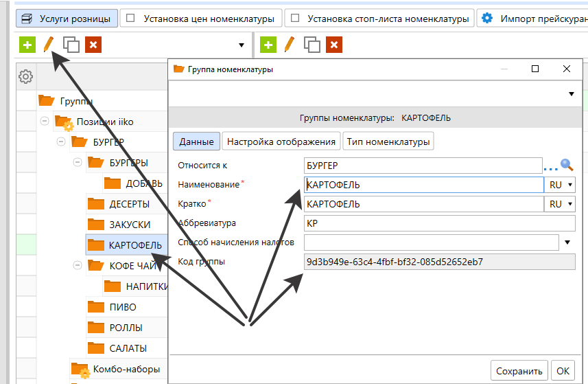Viewport: 588px width, 384px height.
Task: Select the НАПИТКИ folder
Action: (x=136, y=286)
